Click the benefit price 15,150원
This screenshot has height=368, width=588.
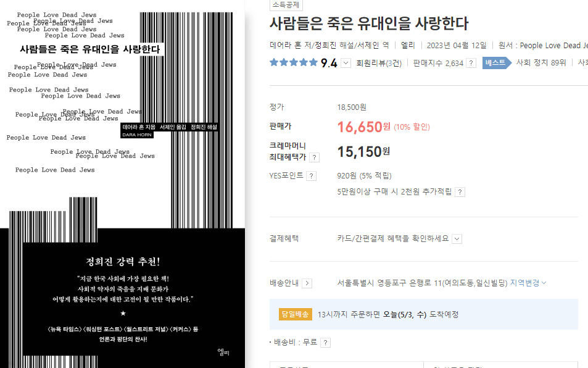[363, 151]
